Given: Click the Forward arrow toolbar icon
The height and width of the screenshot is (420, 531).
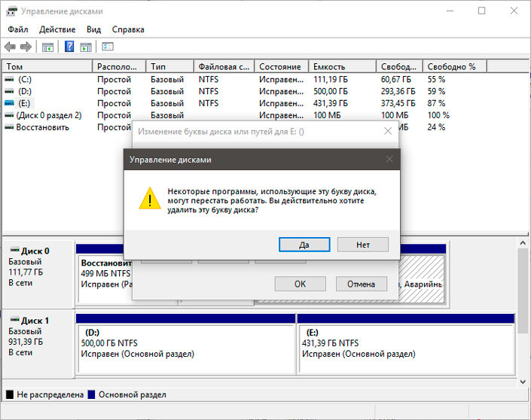Looking at the screenshot, I should click(26, 47).
